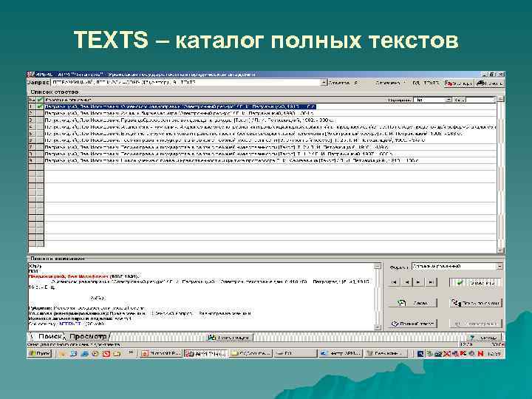
Task: Toggle the mark cell of result row 3
Action: (x=40, y=120)
